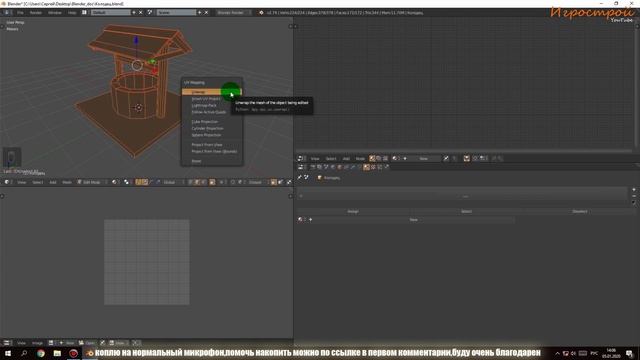Viewport: 640px width, 360px height.
Task: Open node editor View menu
Action: point(315,158)
